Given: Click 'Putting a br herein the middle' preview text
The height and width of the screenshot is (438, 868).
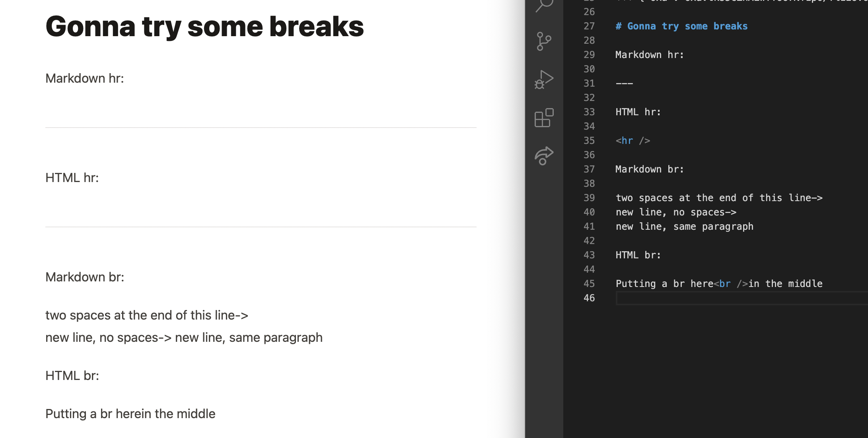Looking at the screenshot, I should click(130, 414).
